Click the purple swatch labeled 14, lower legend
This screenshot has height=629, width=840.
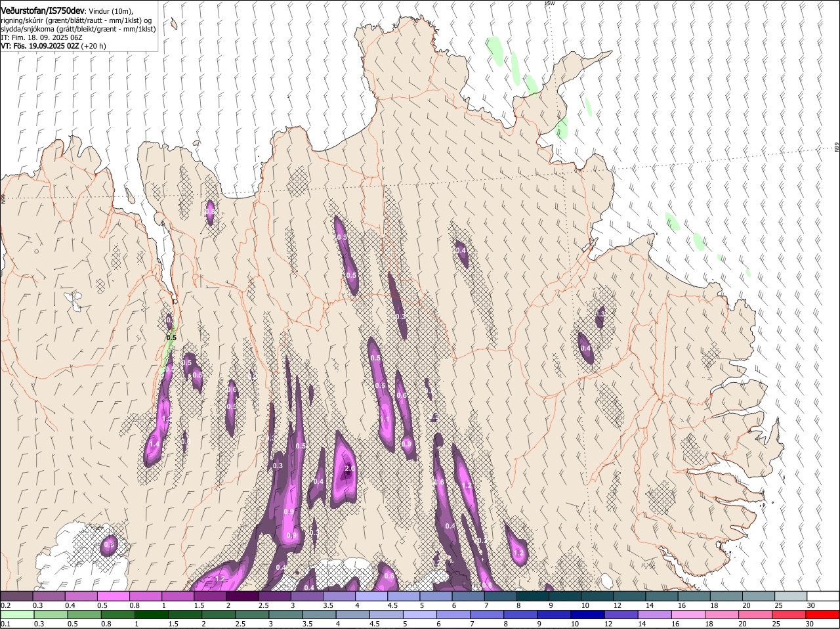(655, 615)
